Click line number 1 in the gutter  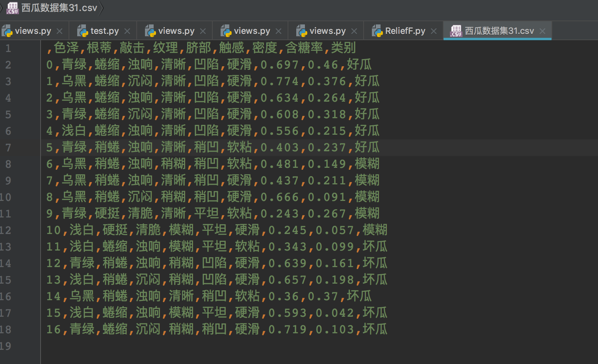8,48
